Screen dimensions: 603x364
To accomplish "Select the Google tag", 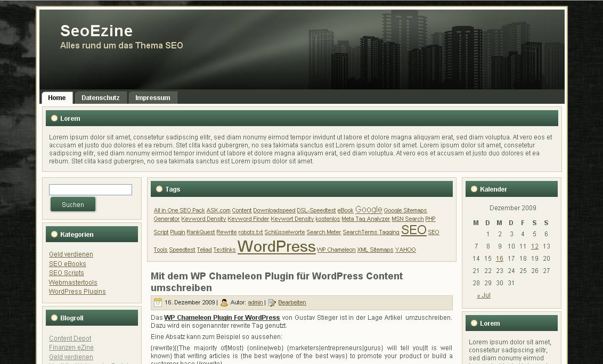I will [369, 210].
